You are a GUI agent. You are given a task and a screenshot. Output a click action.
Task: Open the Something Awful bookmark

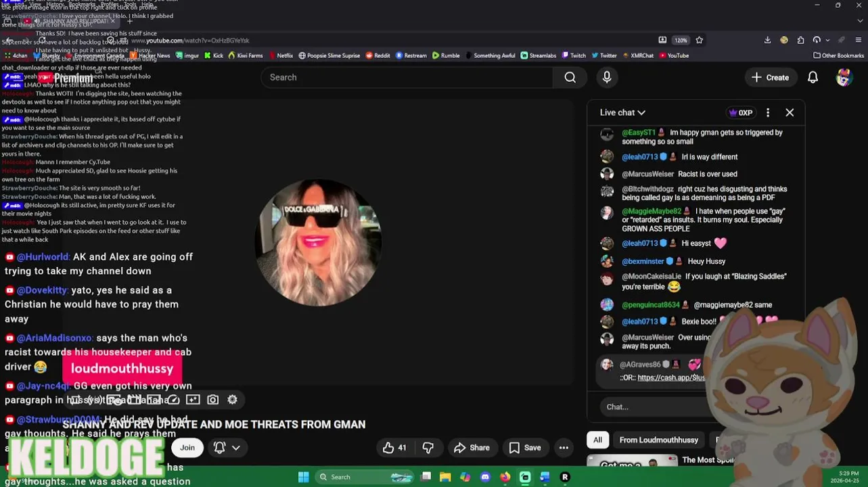pyautogui.click(x=490, y=55)
